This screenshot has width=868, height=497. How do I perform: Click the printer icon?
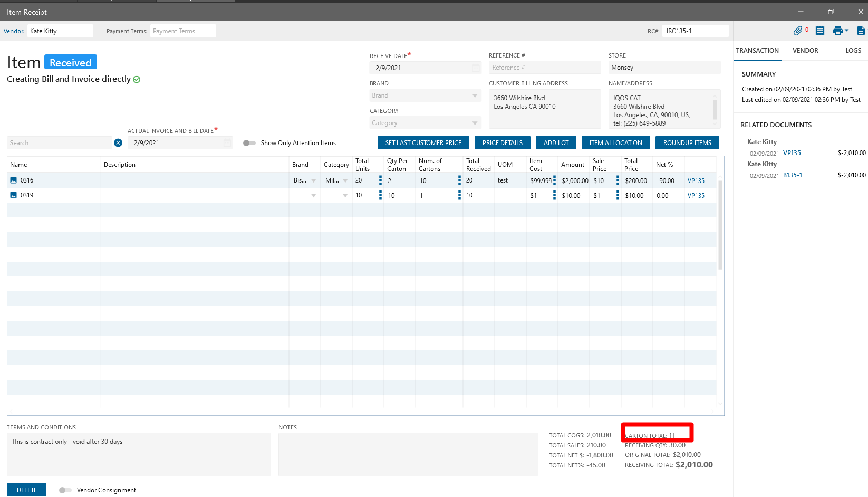coord(837,31)
